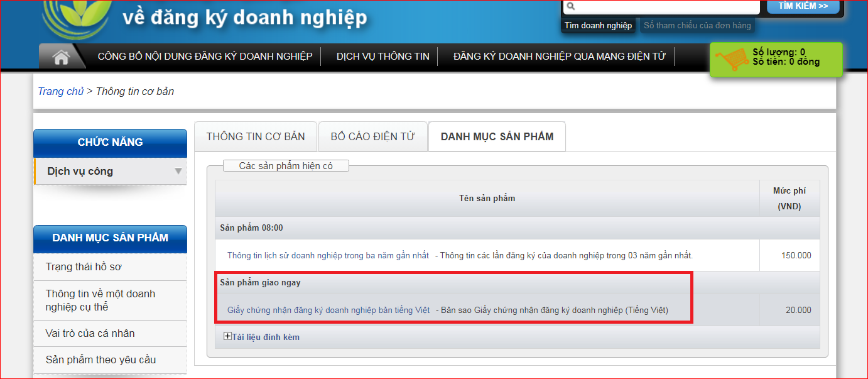Screen dimensions: 868x379
Task: Click the Tên sản phẩm column header
Action: [487, 198]
